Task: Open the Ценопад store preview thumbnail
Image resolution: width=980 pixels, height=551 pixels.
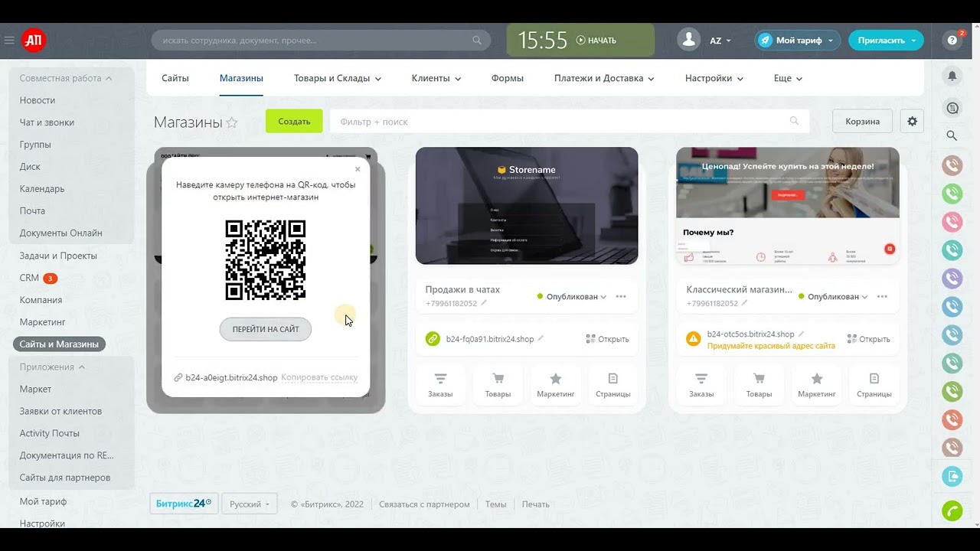Action: [x=788, y=206]
